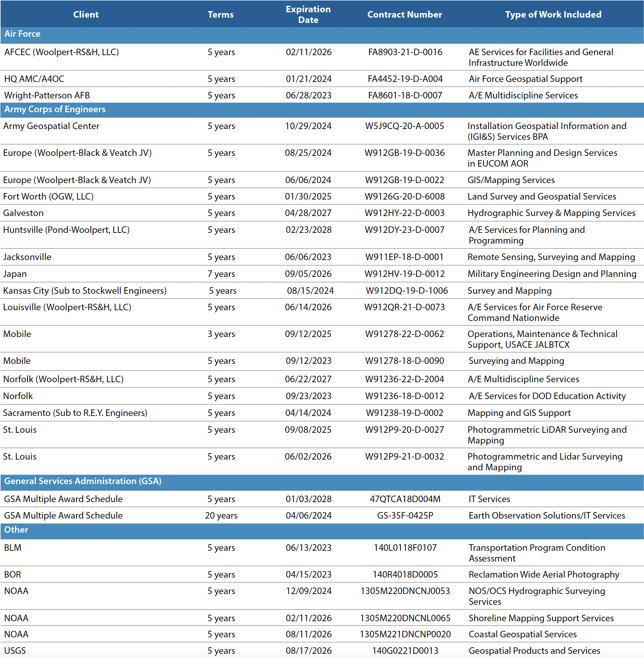This screenshot has height=658, width=644.
Task: Click Coastal Geospatial Services cell
Action: (x=523, y=634)
